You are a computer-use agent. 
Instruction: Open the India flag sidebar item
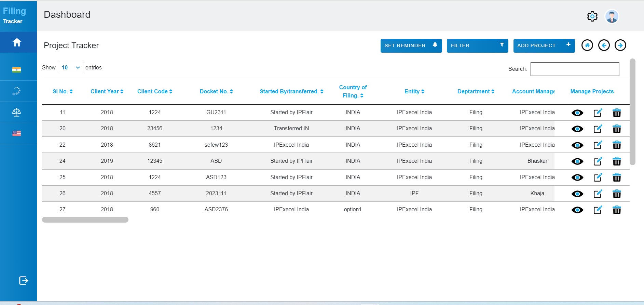point(16,70)
